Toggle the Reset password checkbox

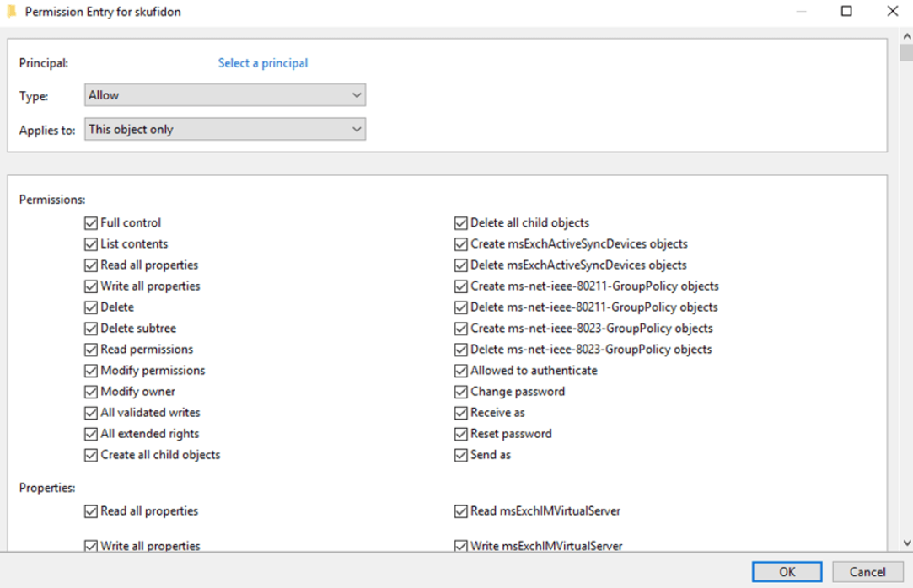(460, 434)
